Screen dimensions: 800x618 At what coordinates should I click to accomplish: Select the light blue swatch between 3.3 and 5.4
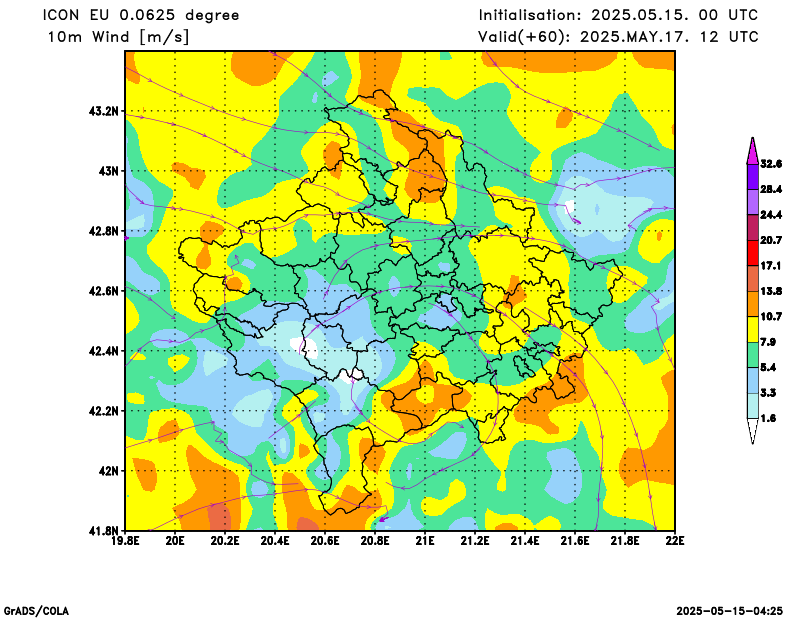[x=753, y=381]
